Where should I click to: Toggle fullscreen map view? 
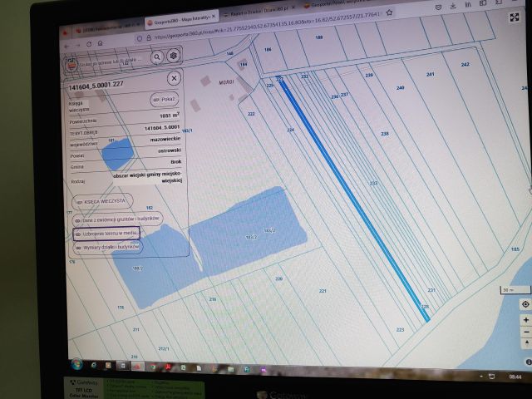click(515, 17)
